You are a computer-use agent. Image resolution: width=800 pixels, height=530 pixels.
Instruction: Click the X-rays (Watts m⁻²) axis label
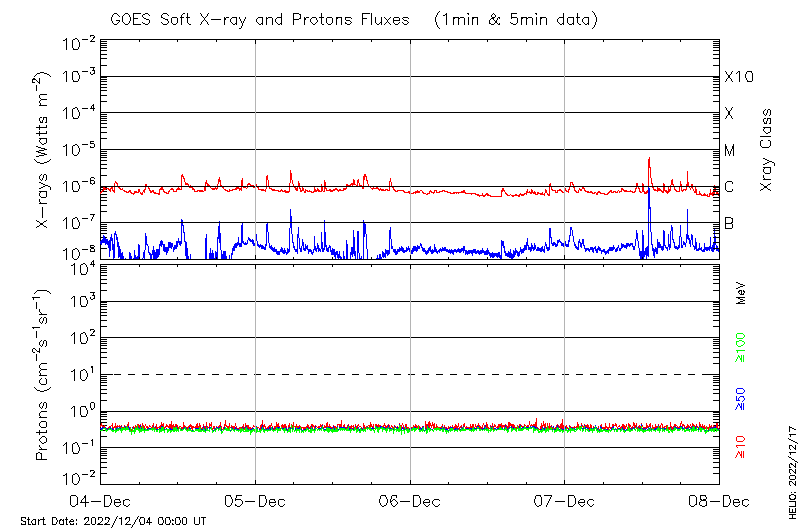coord(45,150)
